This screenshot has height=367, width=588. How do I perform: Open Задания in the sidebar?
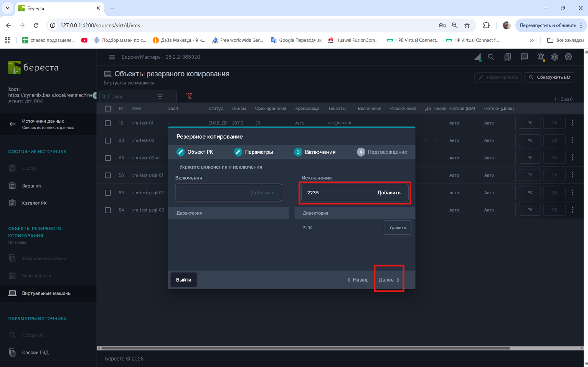click(31, 186)
